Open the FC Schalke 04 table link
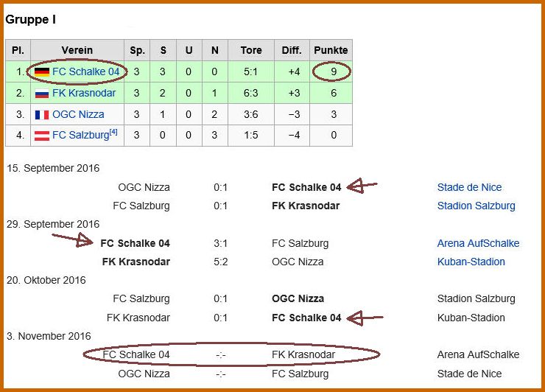Screen dimensions: 545x392 tap(85, 71)
